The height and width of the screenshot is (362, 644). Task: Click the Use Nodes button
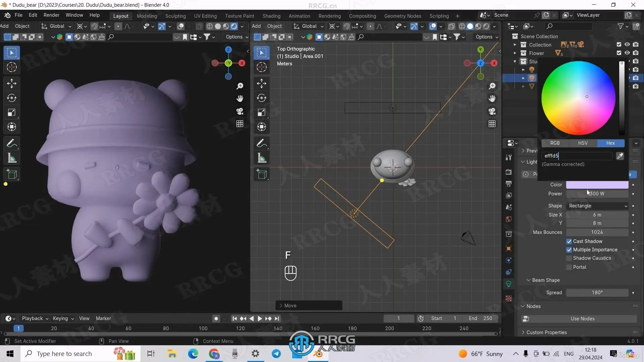582,319
